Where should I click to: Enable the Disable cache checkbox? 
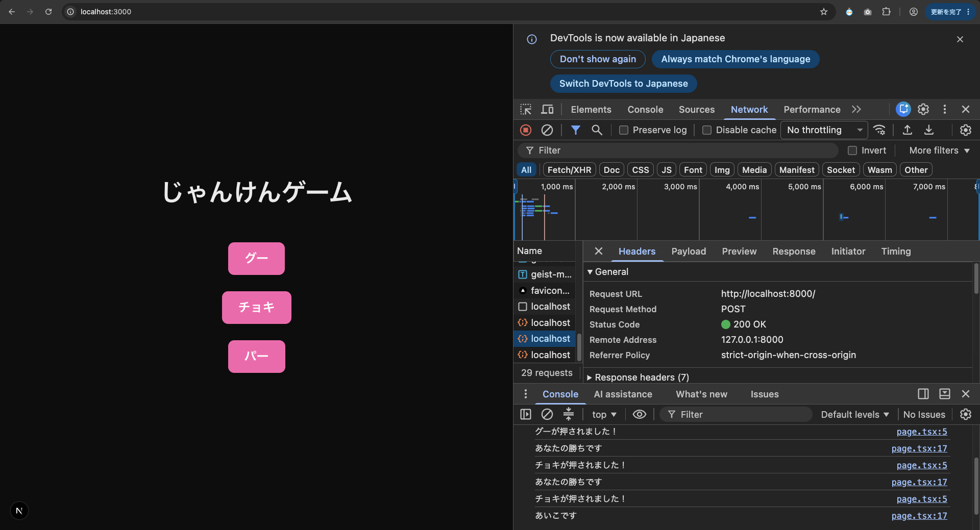click(x=707, y=130)
